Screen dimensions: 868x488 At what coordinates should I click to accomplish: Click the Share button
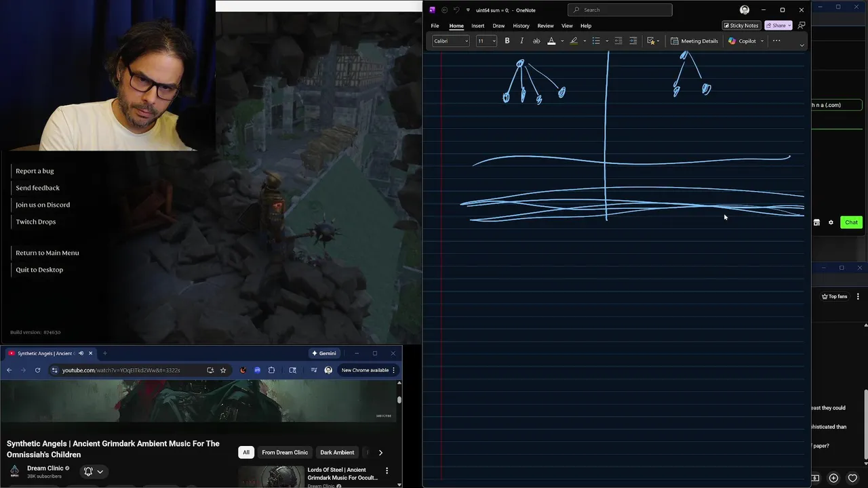[778, 25]
